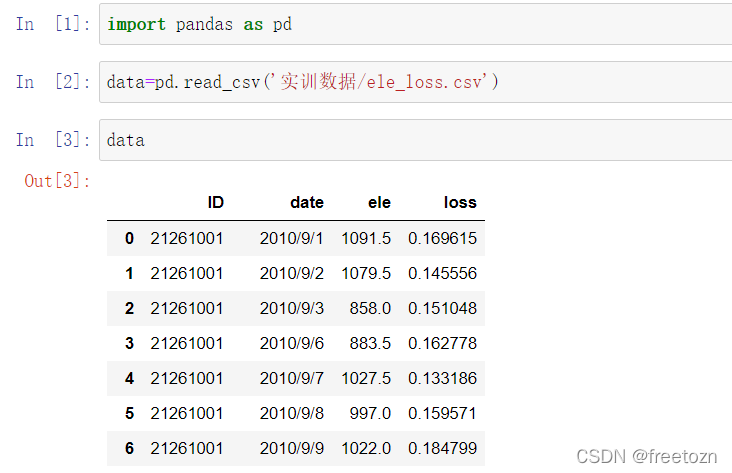Click row index 0 in the table
The height and width of the screenshot is (473, 732).
(x=129, y=238)
